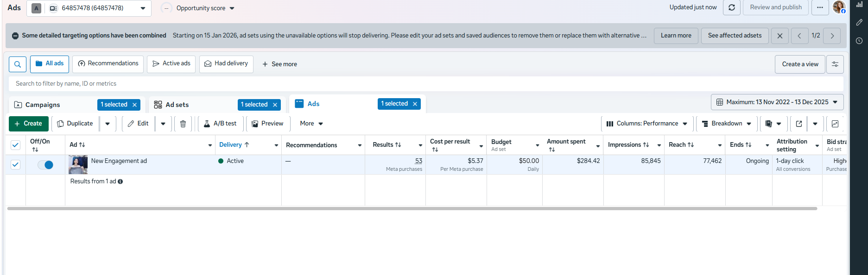The height and width of the screenshot is (275, 868).
Task: Click the export share icon
Action: 799,124
